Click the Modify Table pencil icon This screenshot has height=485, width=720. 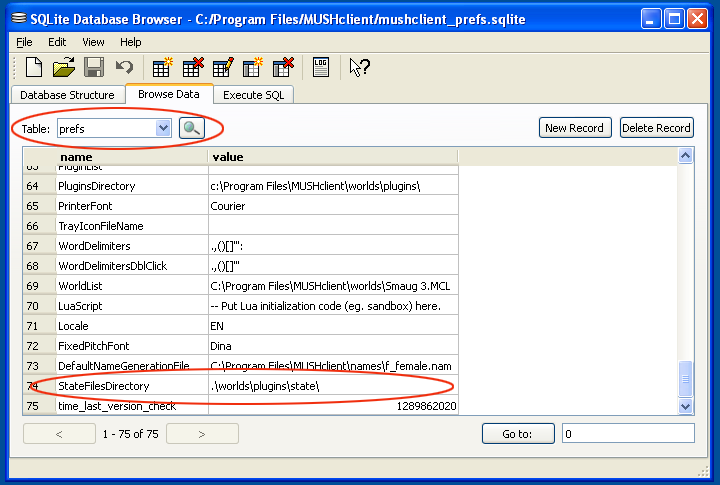tap(223, 68)
